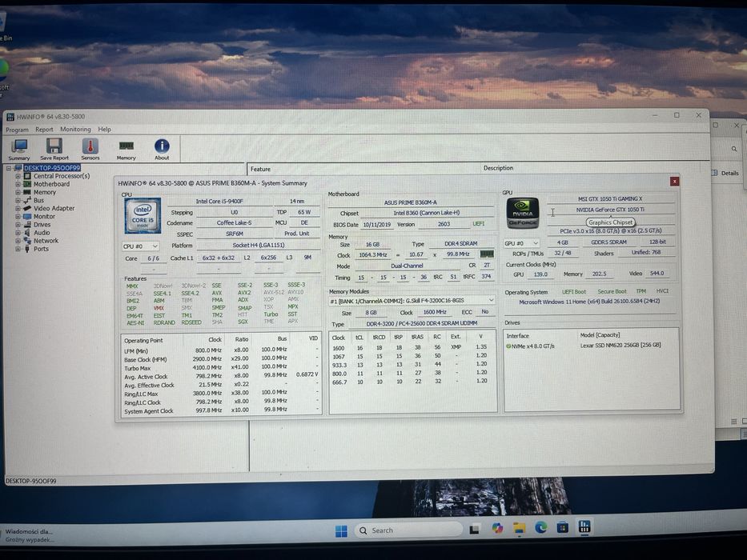The width and height of the screenshot is (747, 560).
Task: Click the NVMe x4 8.0 GT/s interface entry
Action: coord(530,346)
